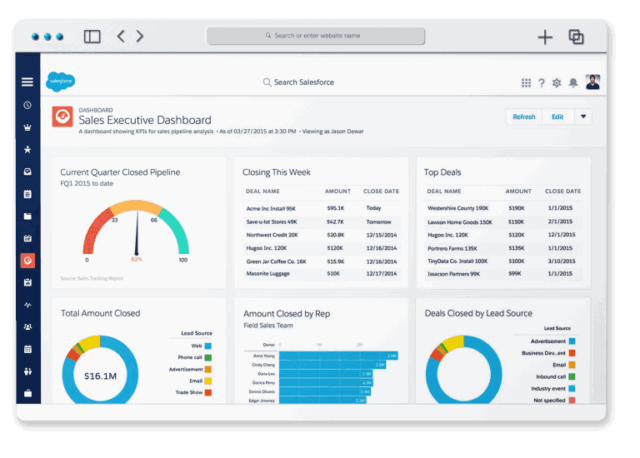
Task: Open the setup gear icon
Action: point(557,83)
